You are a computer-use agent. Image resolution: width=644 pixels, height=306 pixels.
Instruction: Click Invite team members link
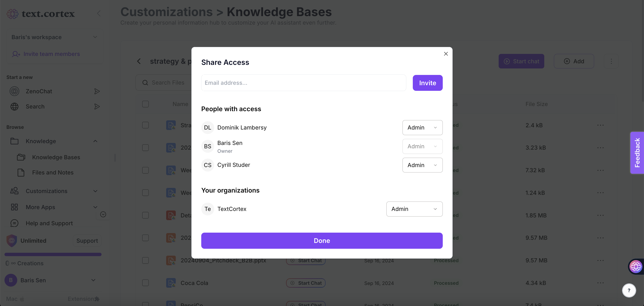coord(46,54)
